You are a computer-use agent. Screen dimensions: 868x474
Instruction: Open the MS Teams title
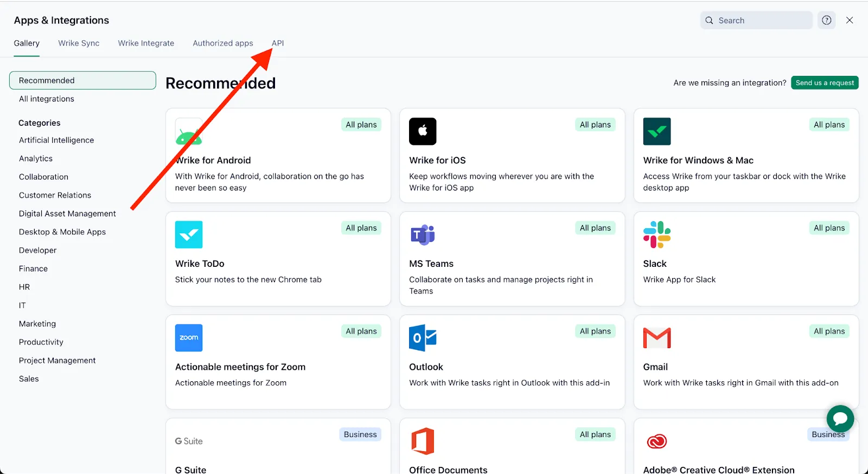click(431, 264)
